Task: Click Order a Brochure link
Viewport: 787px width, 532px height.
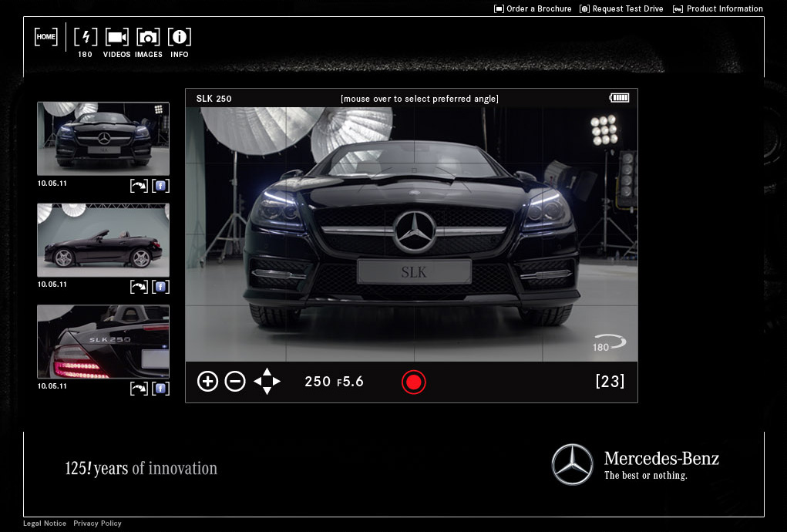Action: pyautogui.click(x=533, y=8)
